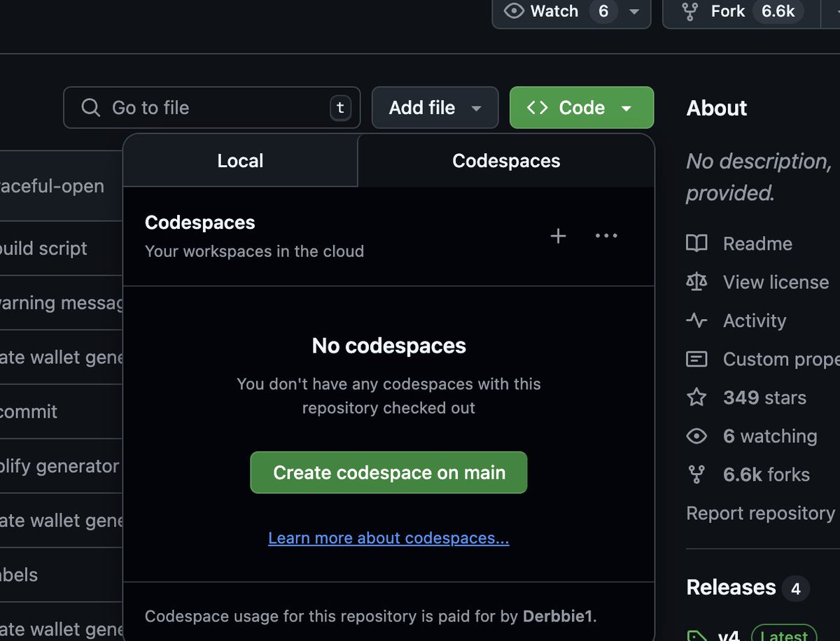
Task: Click the Custom properties note icon
Action: click(x=696, y=359)
